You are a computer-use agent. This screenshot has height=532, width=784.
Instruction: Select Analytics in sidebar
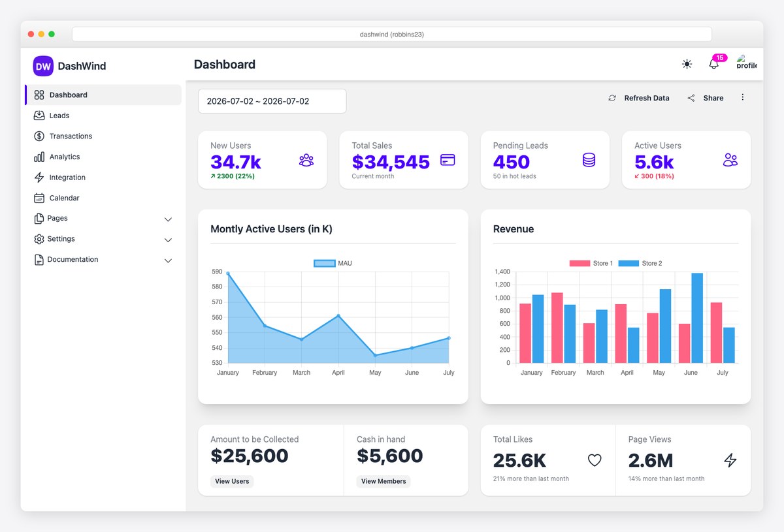(103, 157)
